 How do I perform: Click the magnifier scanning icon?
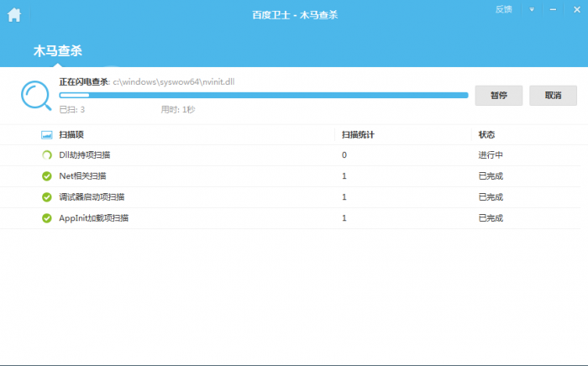(x=36, y=96)
